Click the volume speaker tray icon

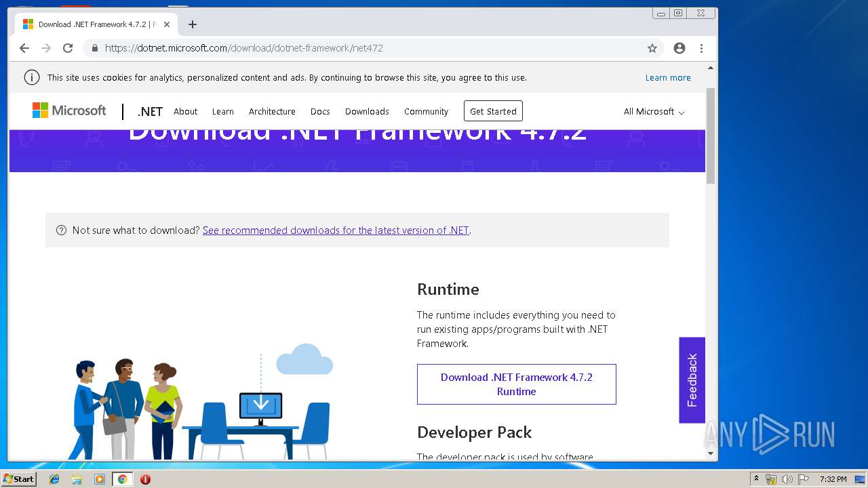[x=787, y=479]
